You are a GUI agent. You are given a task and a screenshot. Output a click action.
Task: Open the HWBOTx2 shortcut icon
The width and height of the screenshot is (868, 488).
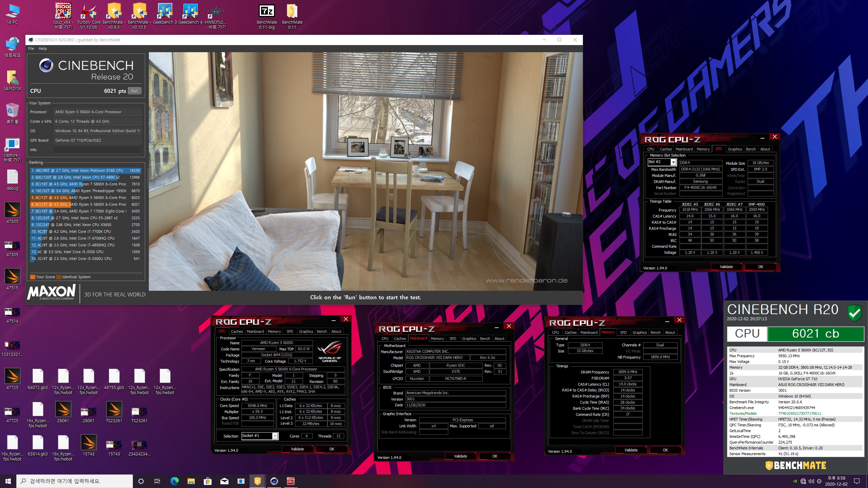tap(216, 16)
